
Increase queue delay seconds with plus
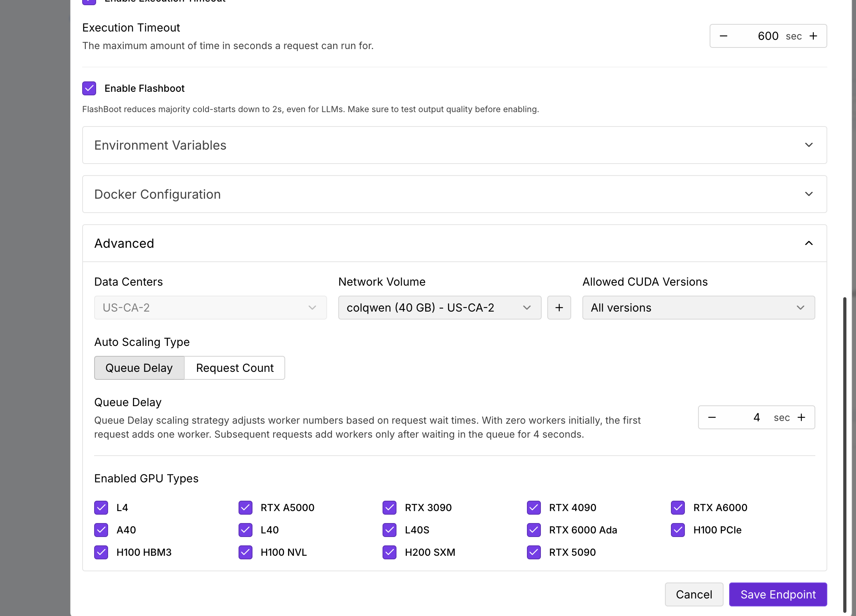[x=801, y=418]
